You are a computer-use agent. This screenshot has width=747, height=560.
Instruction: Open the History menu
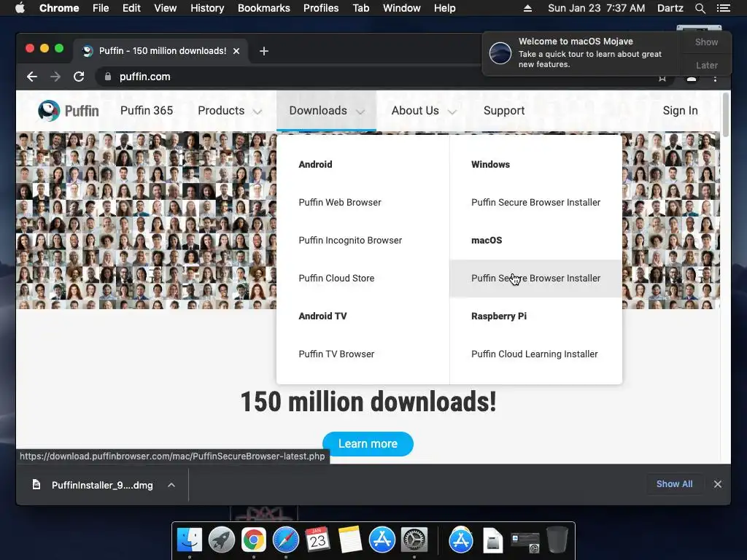pyautogui.click(x=207, y=8)
